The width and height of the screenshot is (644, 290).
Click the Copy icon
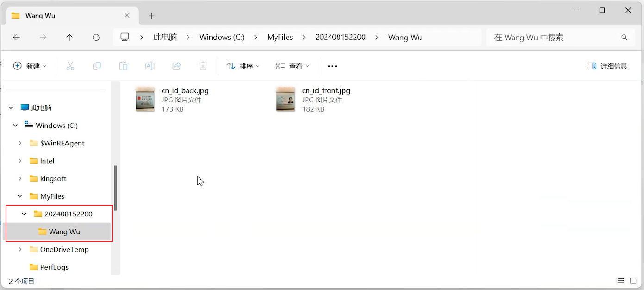tap(97, 66)
